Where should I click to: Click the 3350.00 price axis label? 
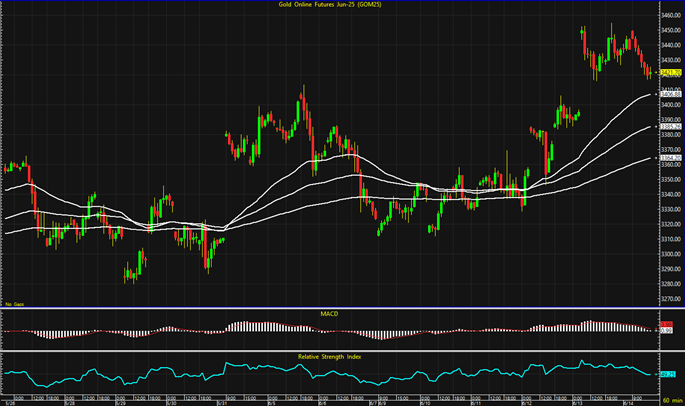click(671, 180)
